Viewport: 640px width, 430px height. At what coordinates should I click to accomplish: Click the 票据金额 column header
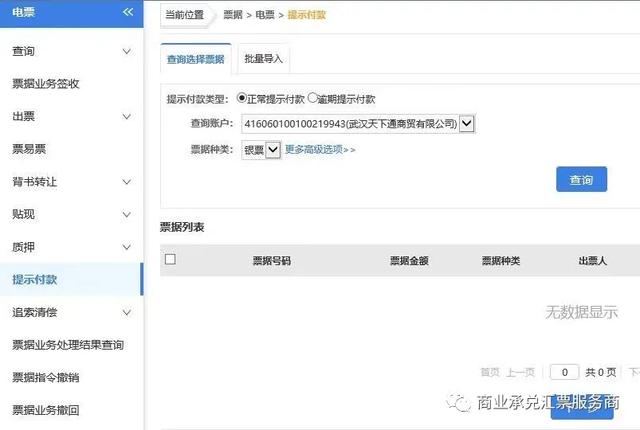click(409, 261)
